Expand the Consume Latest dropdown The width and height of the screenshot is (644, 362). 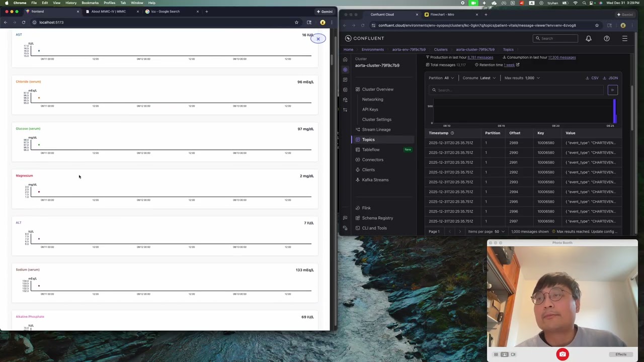tap(479, 78)
